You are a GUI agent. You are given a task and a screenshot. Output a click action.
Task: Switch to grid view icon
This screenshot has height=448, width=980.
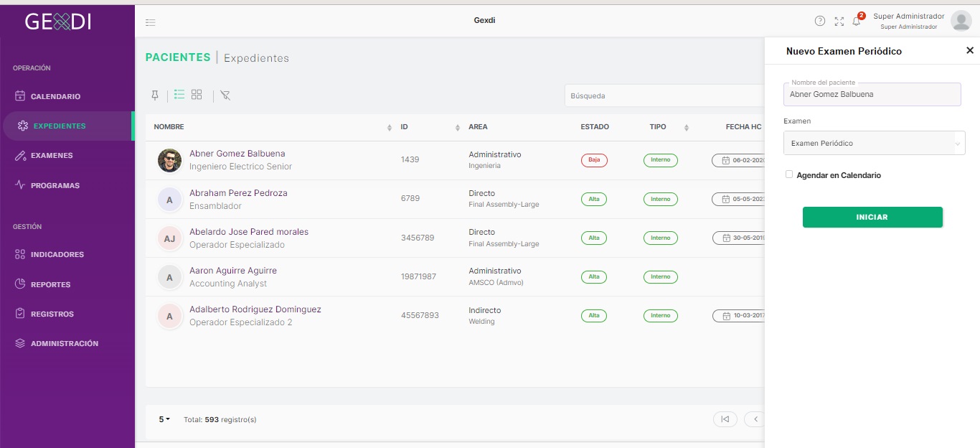(x=197, y=95)
